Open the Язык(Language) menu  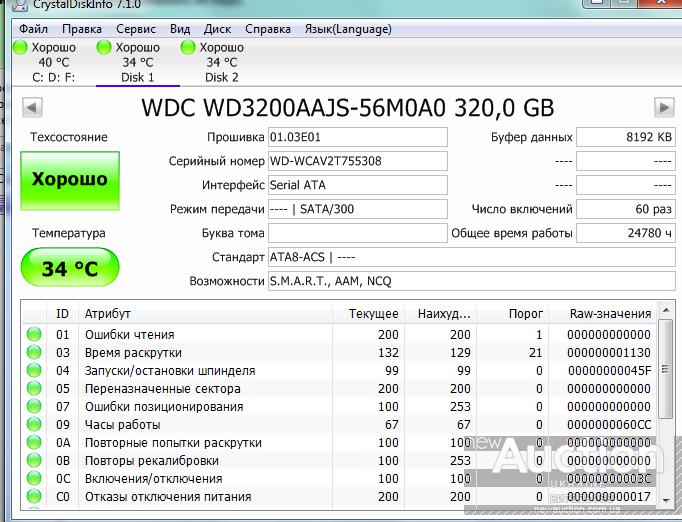pyautogui.click(x=348, y=29)
